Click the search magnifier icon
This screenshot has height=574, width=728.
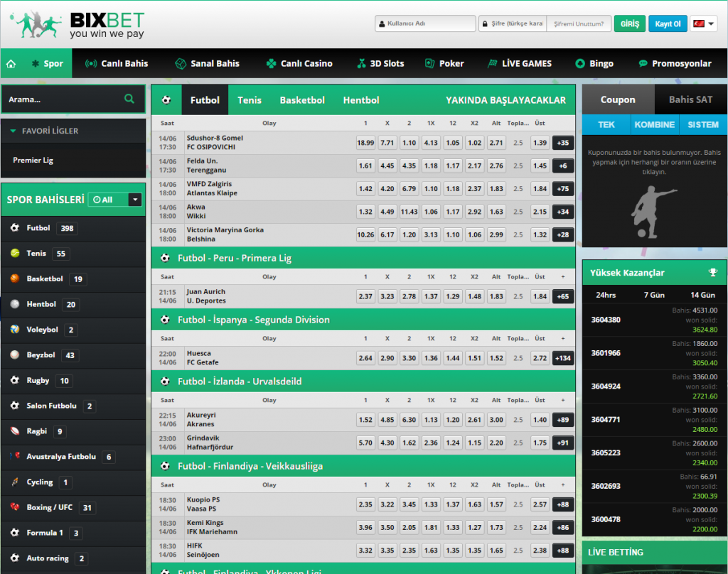coord(129,99)
